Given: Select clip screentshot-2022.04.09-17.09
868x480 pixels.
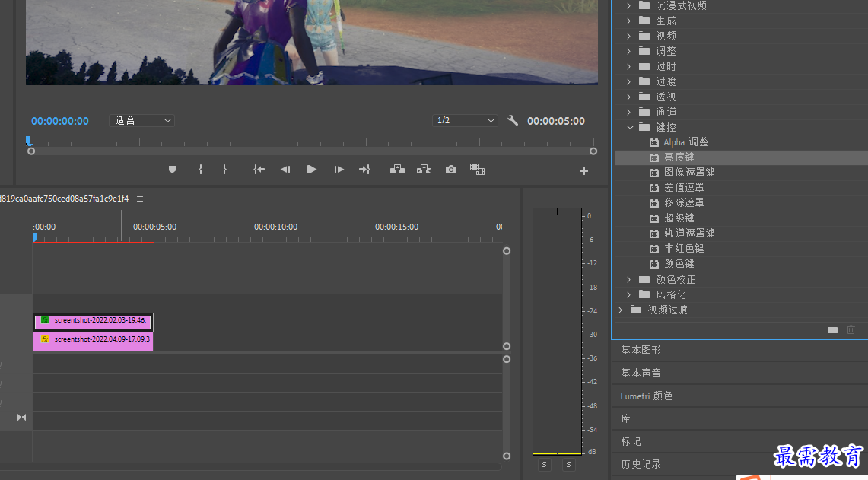Looking at the screenshot, I should coord(93,341).
